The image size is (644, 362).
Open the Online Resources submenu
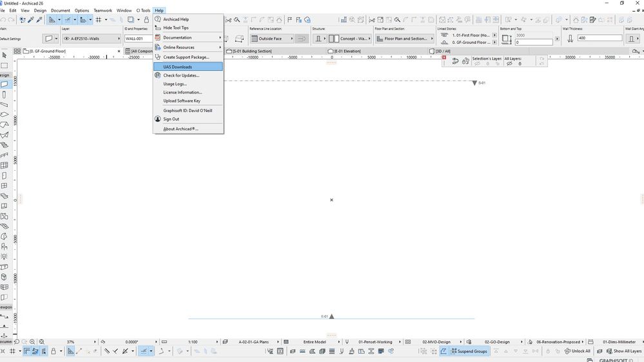pyautogui.click(x=188, y=47)
